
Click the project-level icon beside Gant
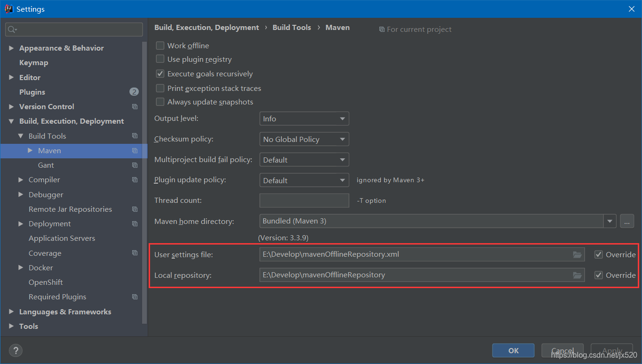135,165
